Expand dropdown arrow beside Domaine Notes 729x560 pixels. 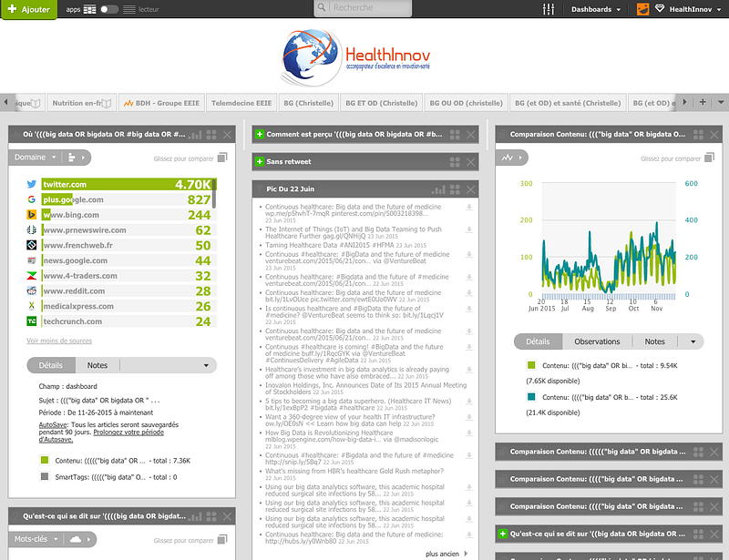(x=206, y=366)
